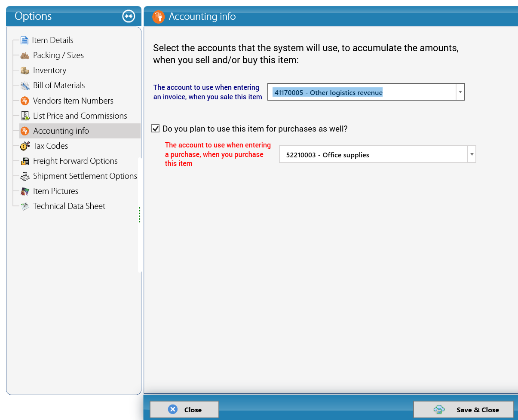Select the Accounting info tree entry

pyautogui.click(x=61, y=131)
